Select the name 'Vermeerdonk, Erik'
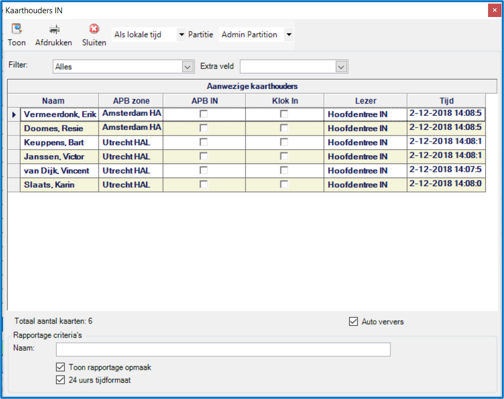The height and width of the screenshot is (399, 504). (60, 114)
